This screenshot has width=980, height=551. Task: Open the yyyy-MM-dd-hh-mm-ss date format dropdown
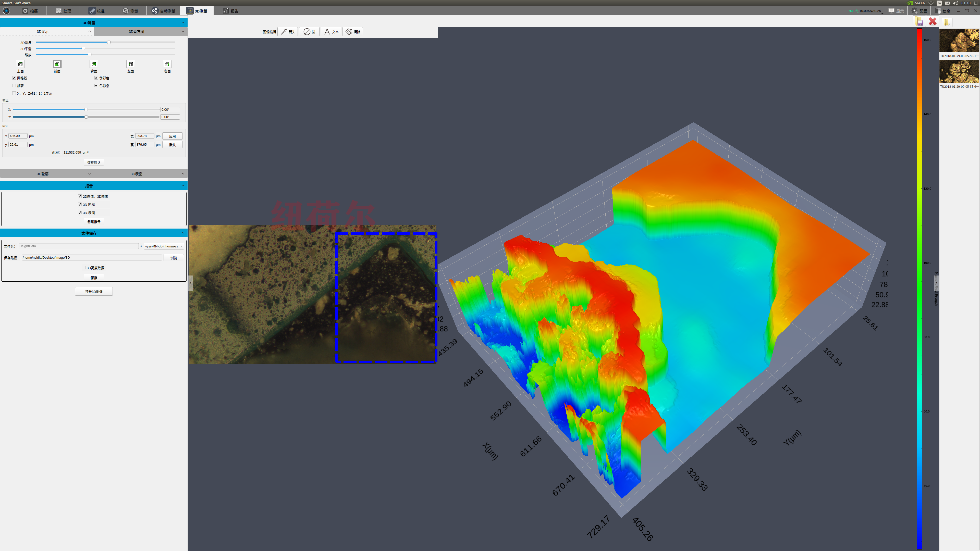[164, 246]
